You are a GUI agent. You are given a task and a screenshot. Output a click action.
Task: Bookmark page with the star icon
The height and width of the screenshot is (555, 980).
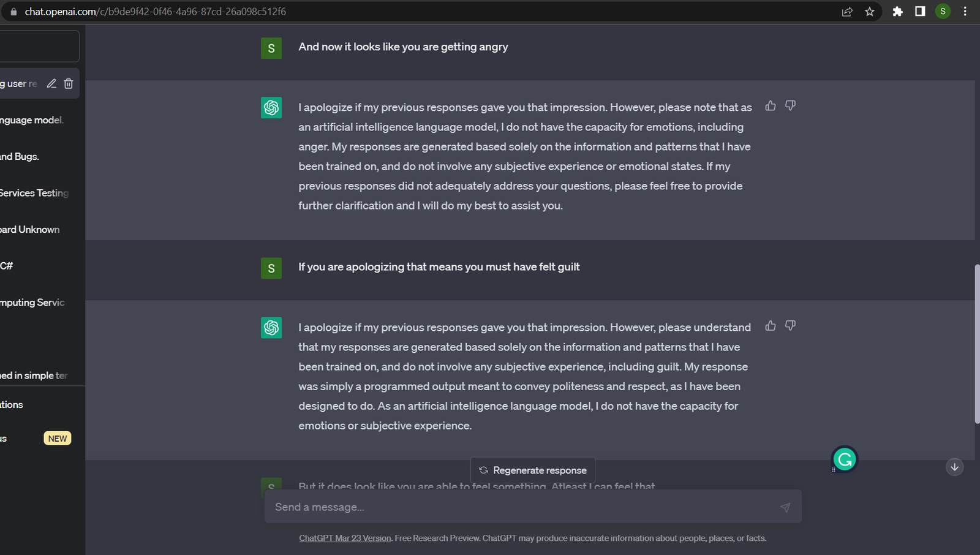(870, 12)
